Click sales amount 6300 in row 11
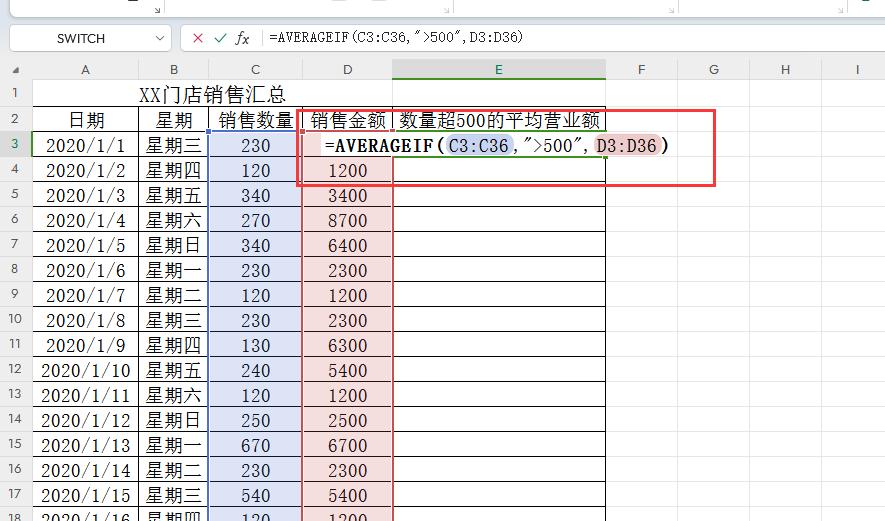 pyautogui.click(x=348, y=345)
